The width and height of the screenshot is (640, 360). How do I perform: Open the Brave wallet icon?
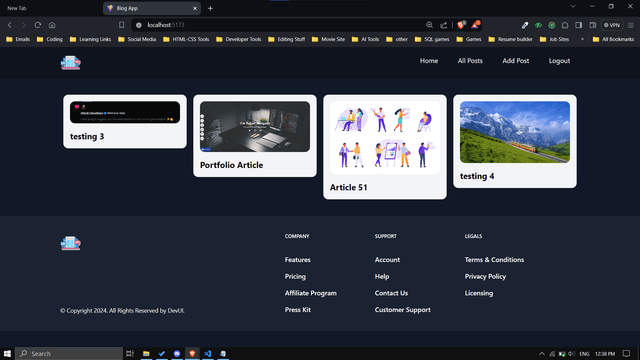(x=593, y=25)
